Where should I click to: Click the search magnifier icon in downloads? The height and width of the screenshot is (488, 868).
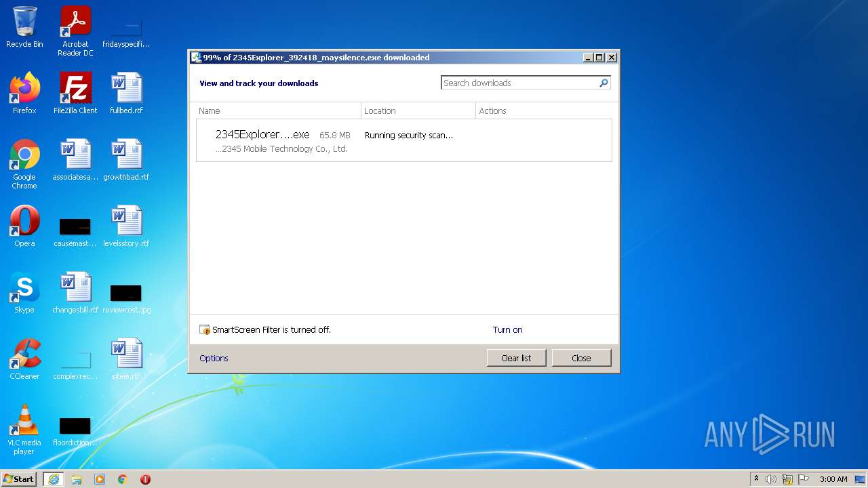coord(604,83)
